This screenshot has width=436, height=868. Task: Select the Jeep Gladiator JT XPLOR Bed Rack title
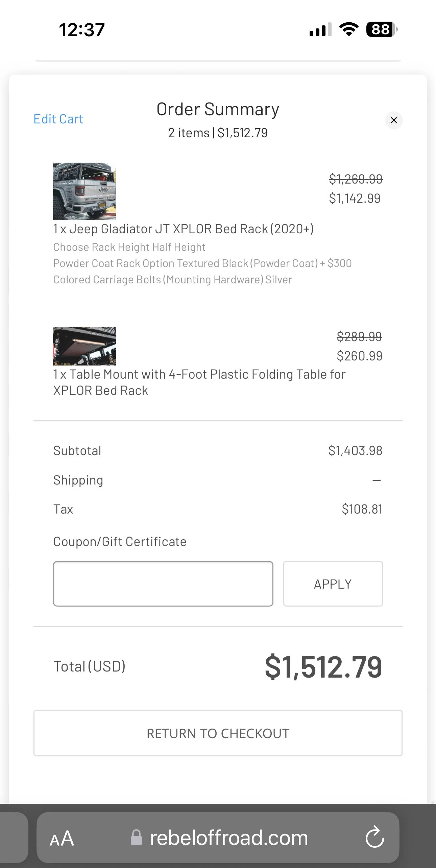tap(184, 229)
